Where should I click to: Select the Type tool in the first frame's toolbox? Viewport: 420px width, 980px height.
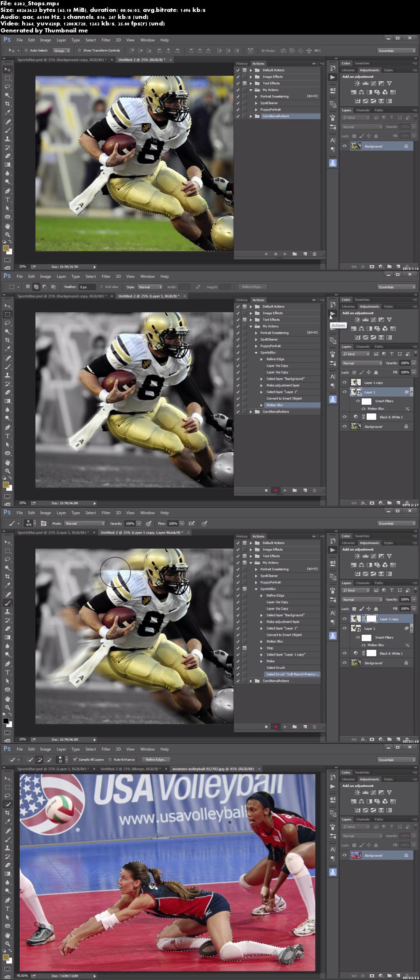[x=7, y=200]
